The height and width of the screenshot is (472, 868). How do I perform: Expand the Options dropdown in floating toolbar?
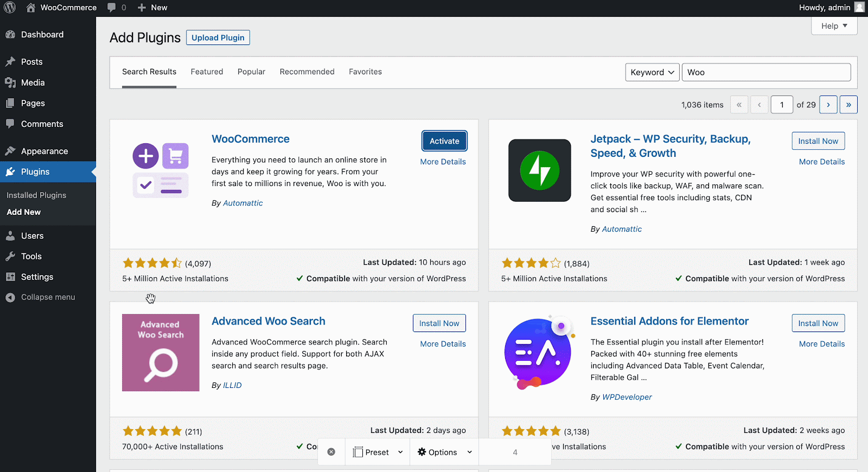tap(444, 452)
